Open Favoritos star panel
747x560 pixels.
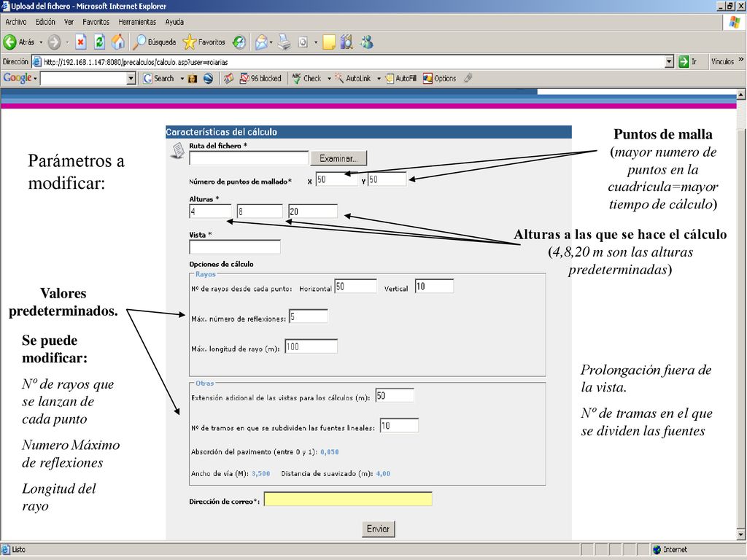(x=204, y=42)
